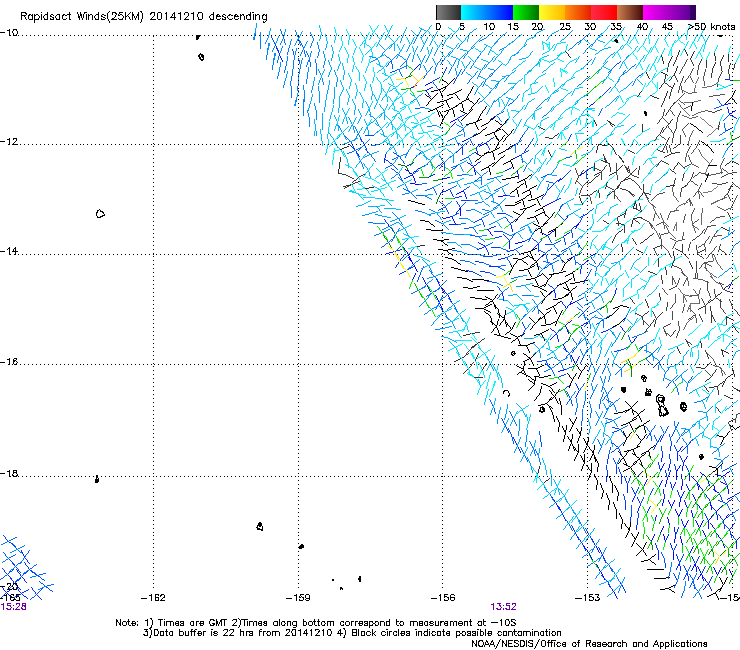The height and width of the screenshot is (650, 740).
Task: Click the cyan 5-10 knots legend segment
Action: (x=474, y=12)
